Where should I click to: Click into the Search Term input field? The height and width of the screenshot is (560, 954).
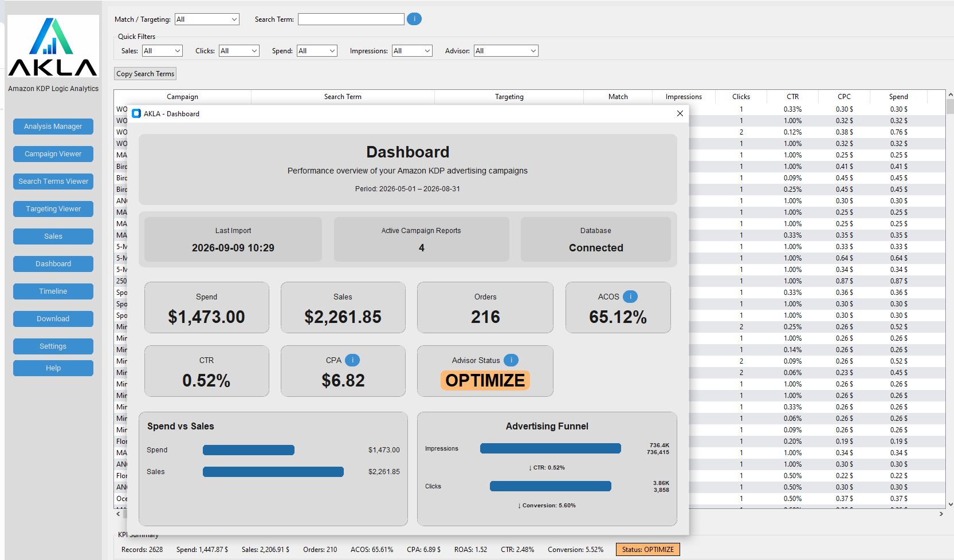351,19
